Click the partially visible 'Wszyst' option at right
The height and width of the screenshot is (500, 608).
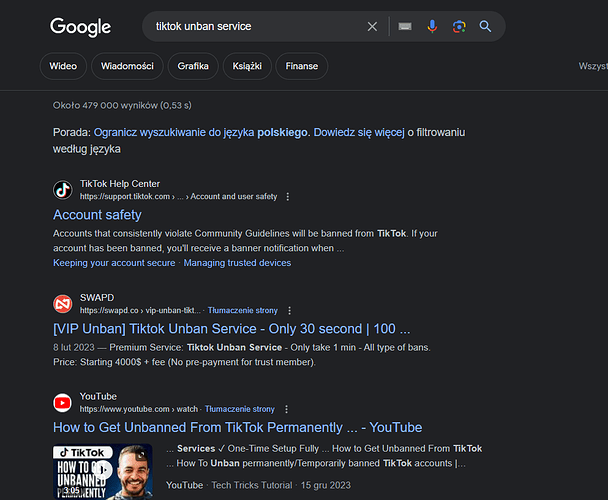(593, 66)
